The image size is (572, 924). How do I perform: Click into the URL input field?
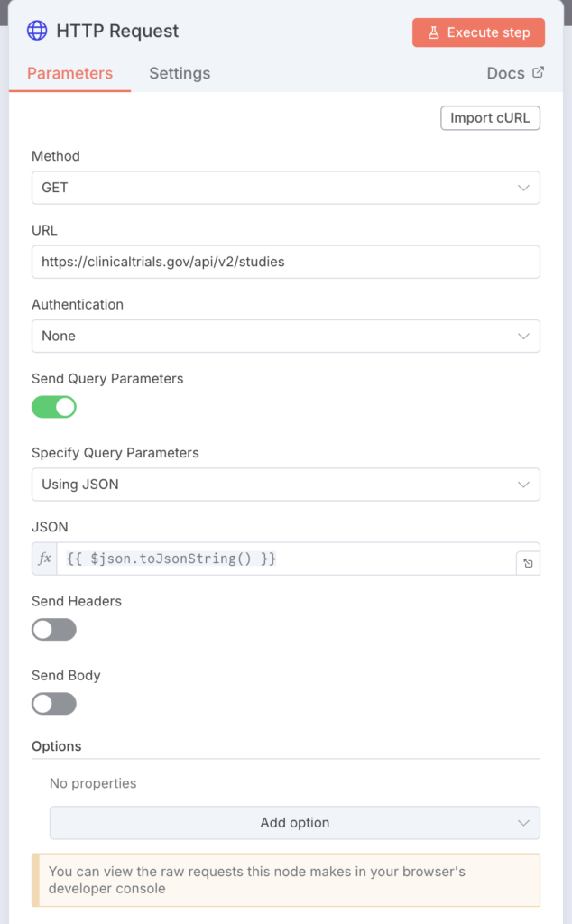(285, 262)
